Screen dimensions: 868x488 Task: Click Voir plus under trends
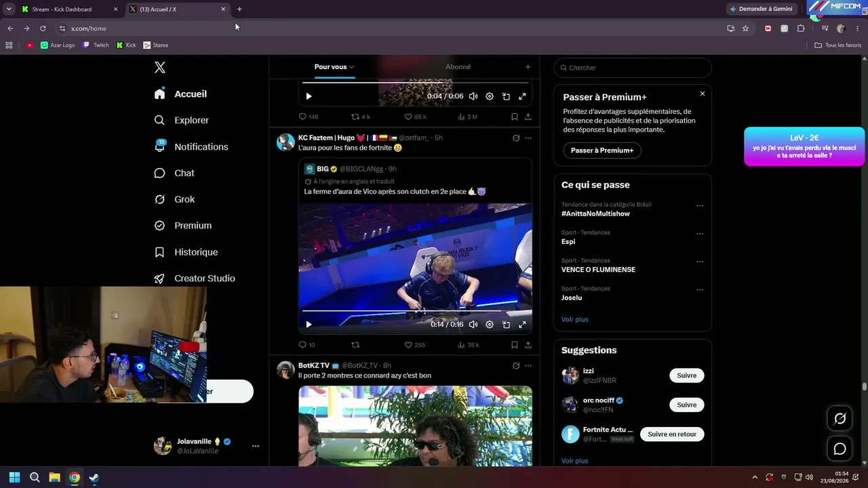pos(575,319)
